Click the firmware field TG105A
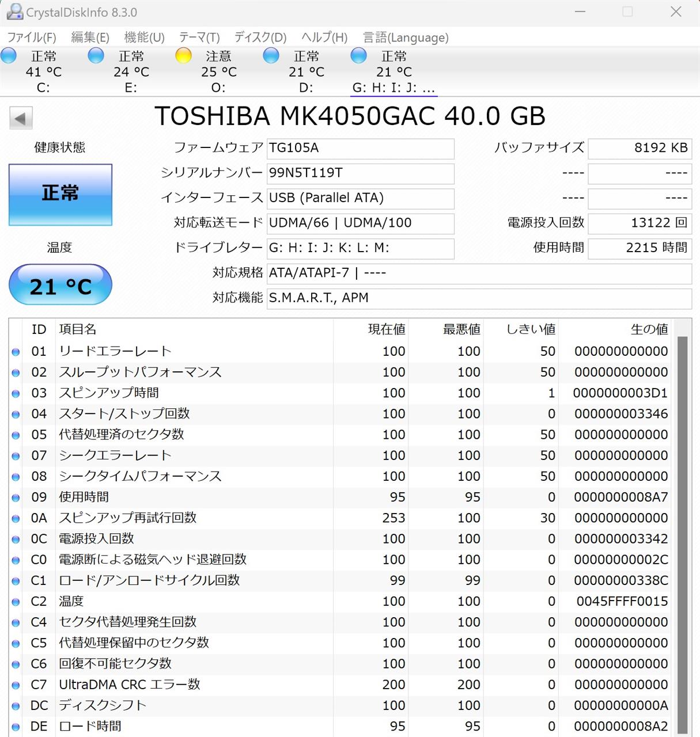 pos(361,149)
